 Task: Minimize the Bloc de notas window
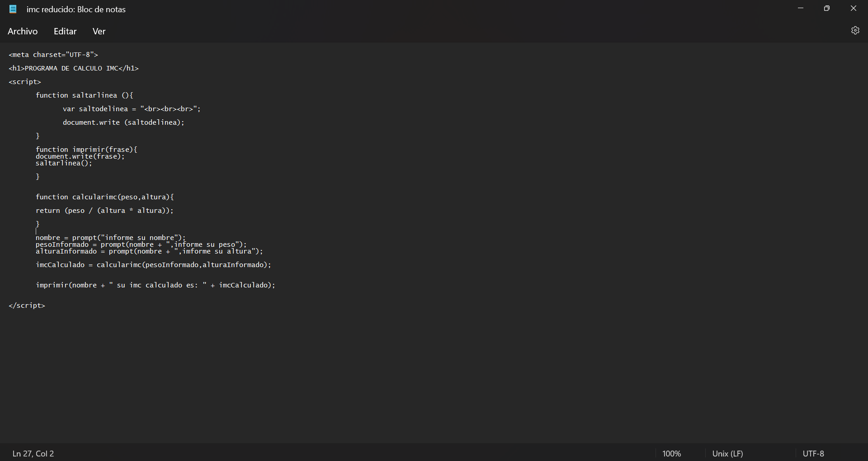(801, 8)
